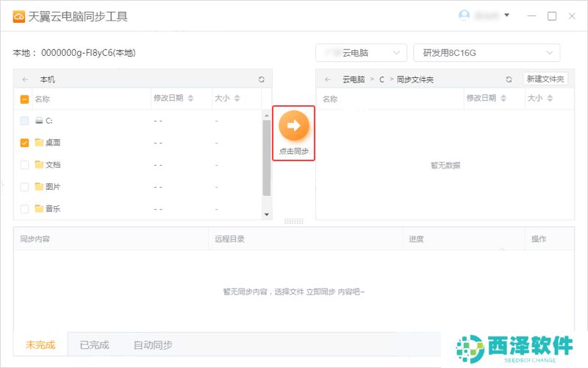
Task: Switch to the 未完成 tab
Action: point(40,344)
